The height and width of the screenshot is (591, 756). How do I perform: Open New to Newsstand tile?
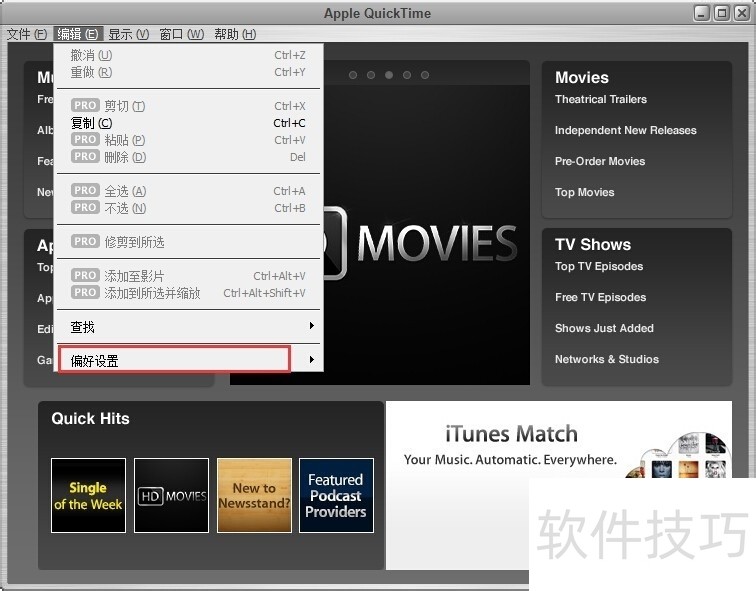[x=254, y=496]
